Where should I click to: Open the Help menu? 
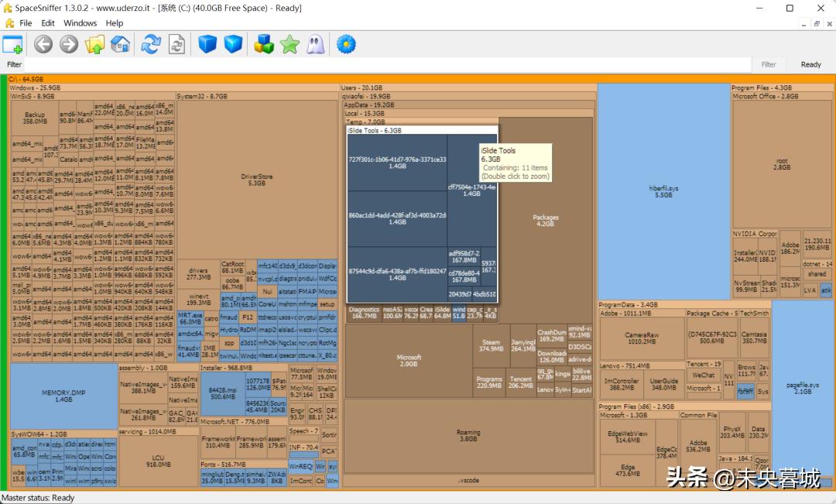pyautogui.click(x=115, y=23)
